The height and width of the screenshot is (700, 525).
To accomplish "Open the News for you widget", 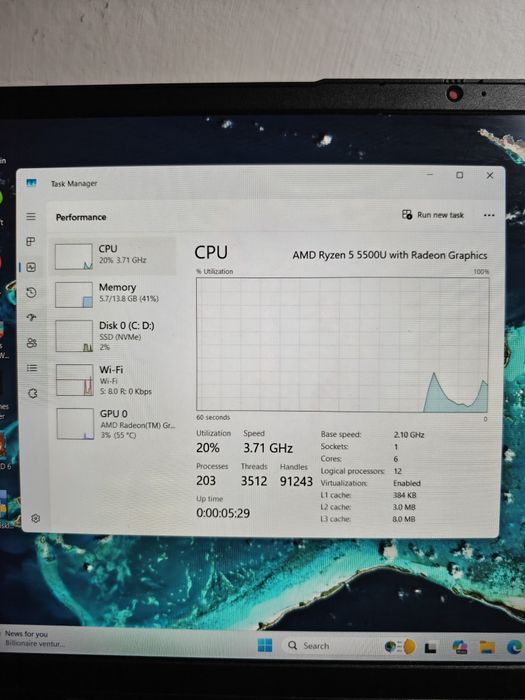I will click(34, 638).
